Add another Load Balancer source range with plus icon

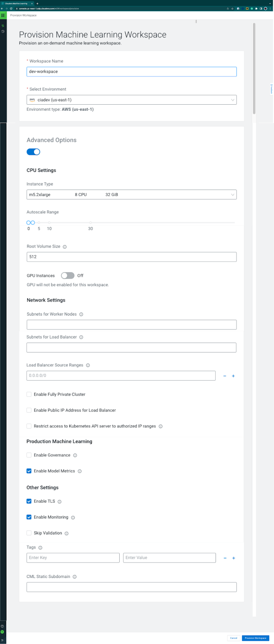click(x=233, y=376)
